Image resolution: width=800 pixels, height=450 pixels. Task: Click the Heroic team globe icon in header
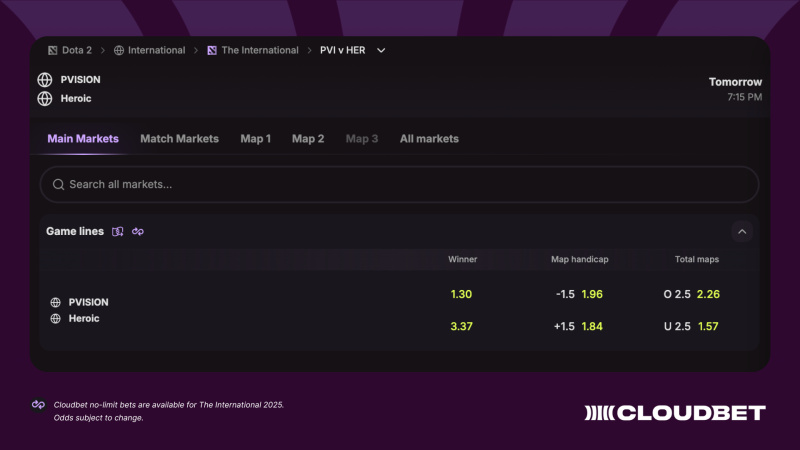tap(45, 99)
